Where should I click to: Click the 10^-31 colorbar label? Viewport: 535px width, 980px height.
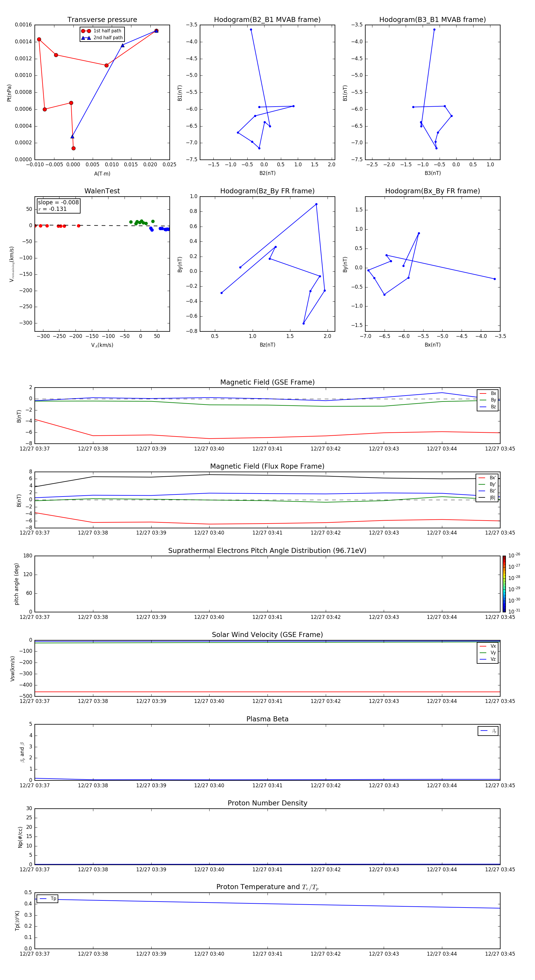click(514, 611)
